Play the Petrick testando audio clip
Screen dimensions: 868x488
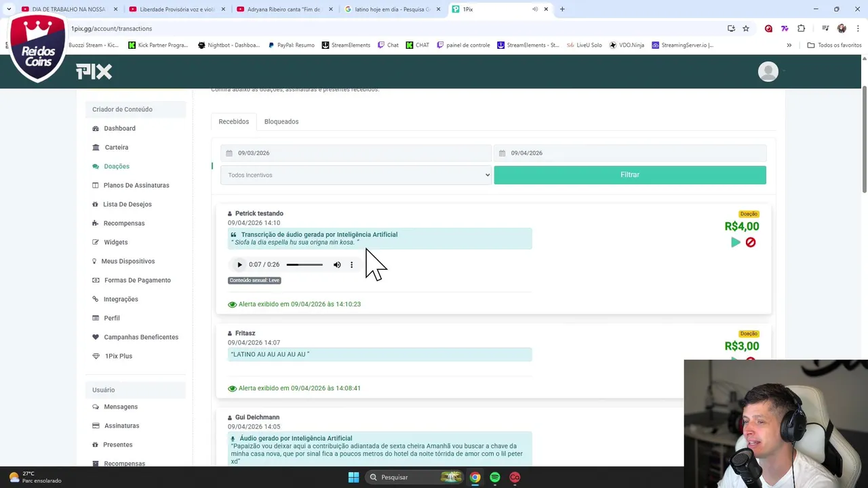tap(239, 264)
